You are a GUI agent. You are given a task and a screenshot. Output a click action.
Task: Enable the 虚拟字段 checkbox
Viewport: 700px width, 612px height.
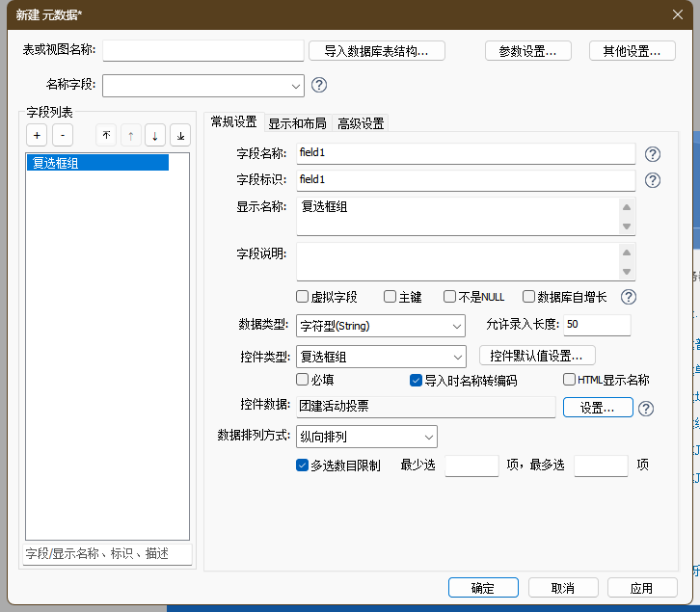[303, 297]
